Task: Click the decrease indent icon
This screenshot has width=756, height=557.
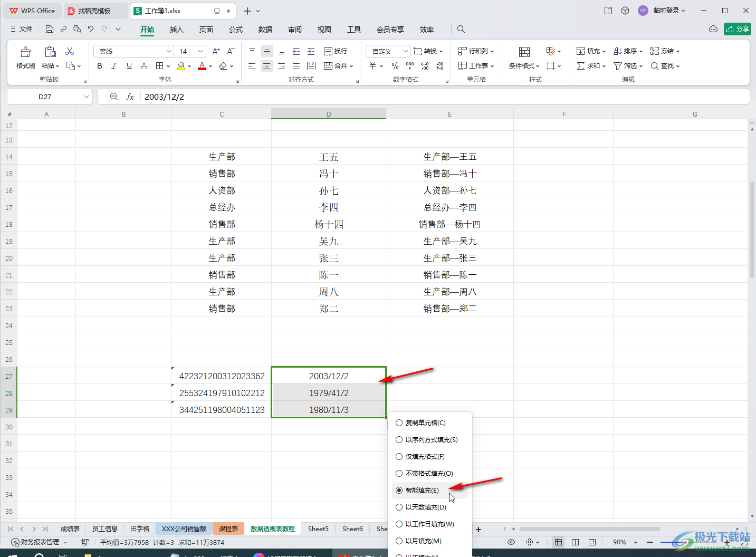Action: [x=296, y=51]
